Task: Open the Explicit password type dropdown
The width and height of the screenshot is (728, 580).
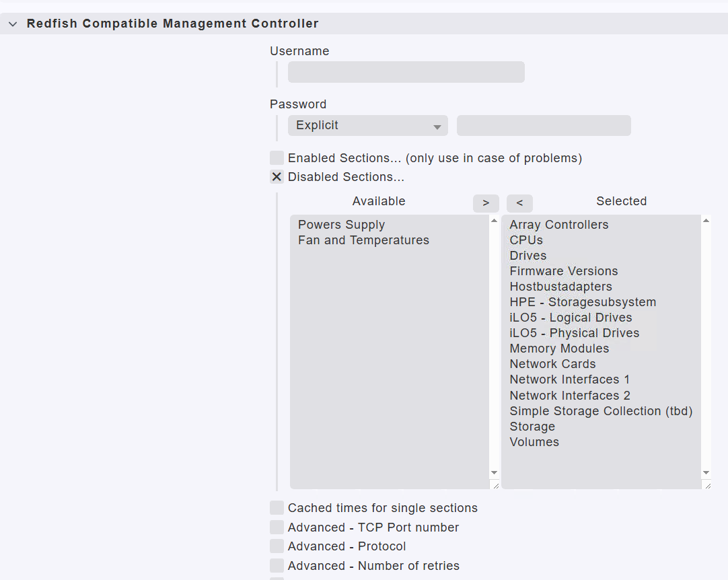Action: pyautogui.click(x=367, y=126)
